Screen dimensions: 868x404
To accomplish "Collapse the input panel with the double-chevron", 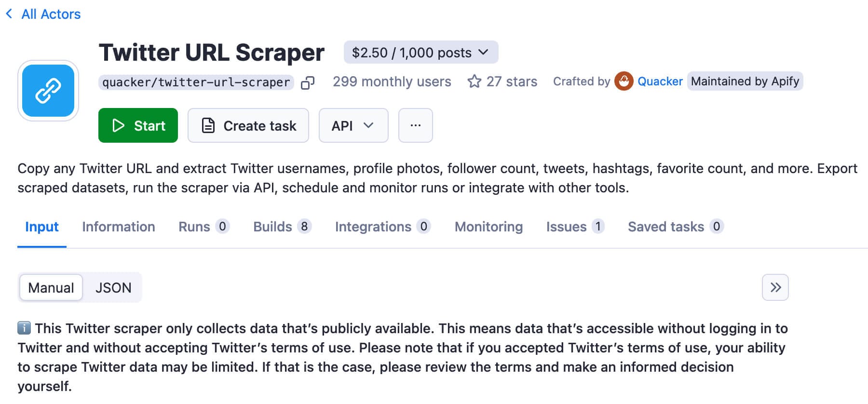I will pos(775,287).
